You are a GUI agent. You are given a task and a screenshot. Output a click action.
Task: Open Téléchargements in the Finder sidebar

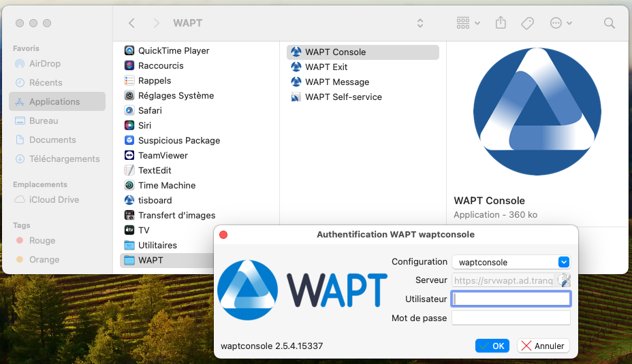[x=57, y=159]
